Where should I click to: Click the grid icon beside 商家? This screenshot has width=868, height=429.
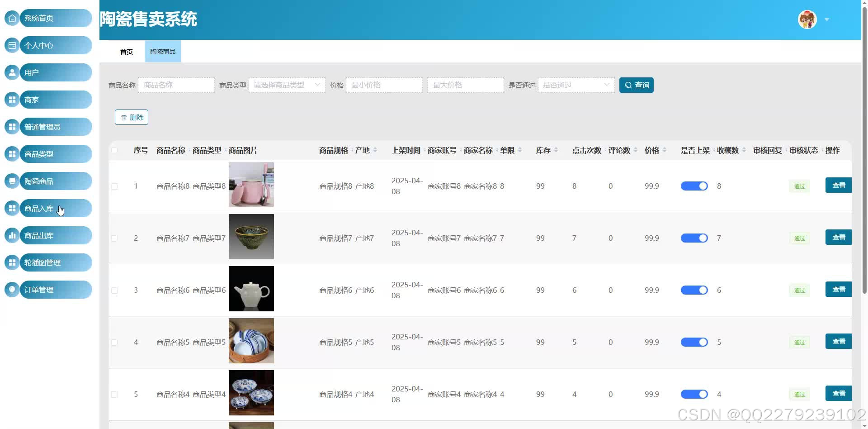[12, 100]
